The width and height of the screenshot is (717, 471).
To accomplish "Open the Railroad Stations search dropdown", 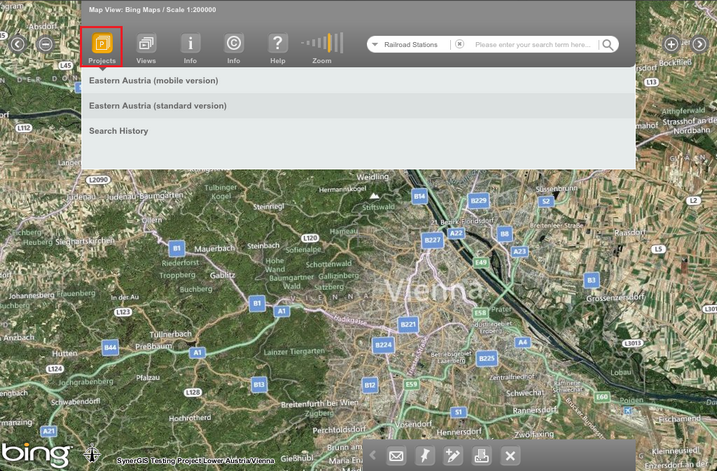I will [410, 45].
